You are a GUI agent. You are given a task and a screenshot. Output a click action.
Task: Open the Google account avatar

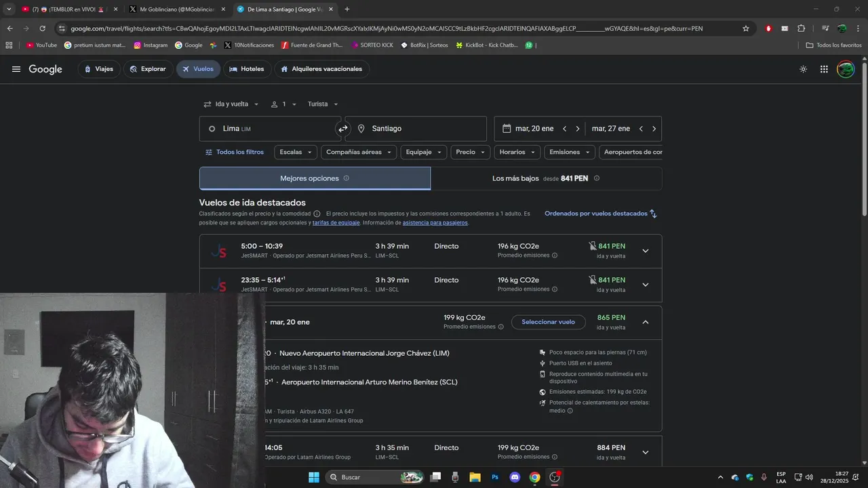(846, 69)
